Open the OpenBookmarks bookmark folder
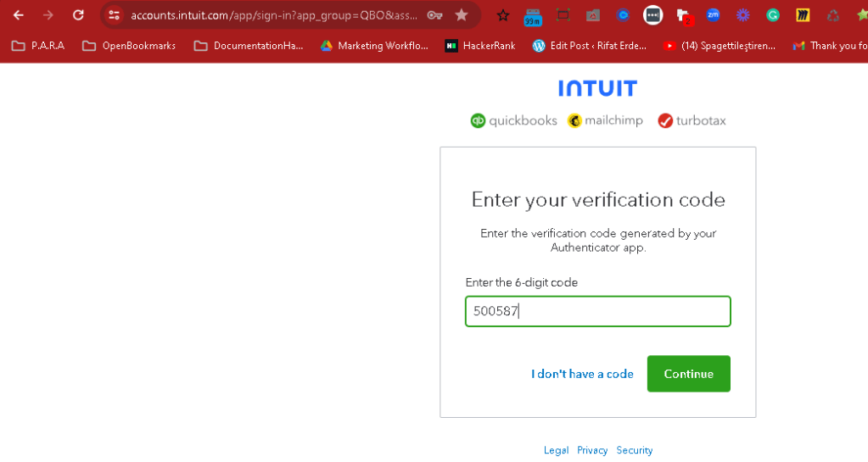 click(x=129, y=46)
